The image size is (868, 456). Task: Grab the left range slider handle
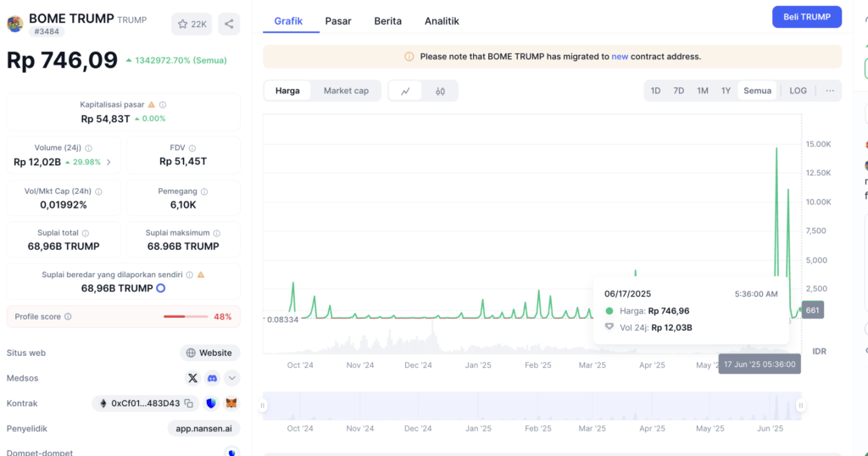[263, 406]
